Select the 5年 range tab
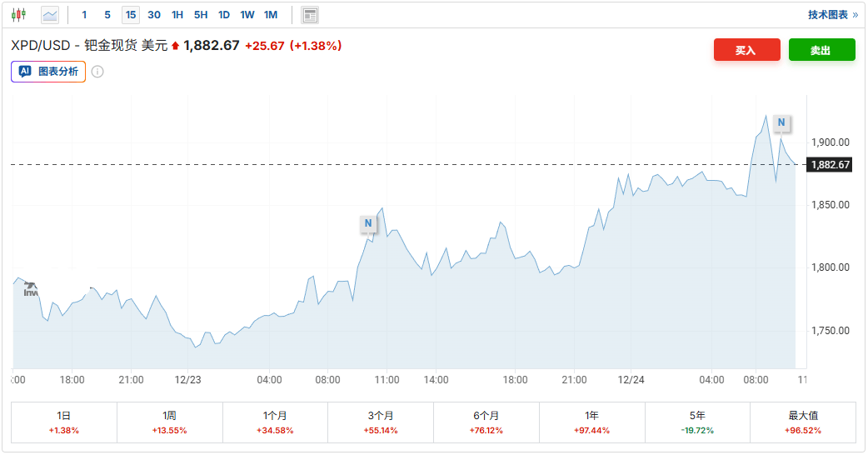Viewport: 868px width, 455px height. point(697,422)
